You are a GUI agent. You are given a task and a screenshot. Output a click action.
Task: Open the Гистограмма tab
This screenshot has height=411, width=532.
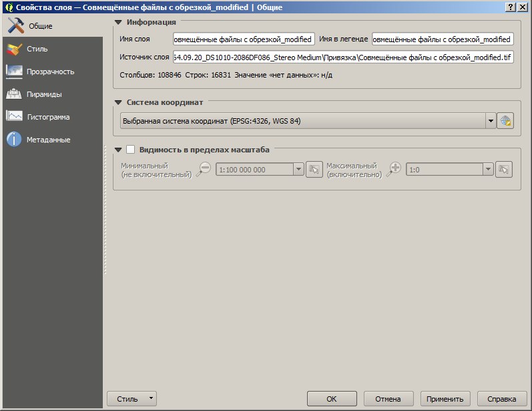click(x=53, y=117)
